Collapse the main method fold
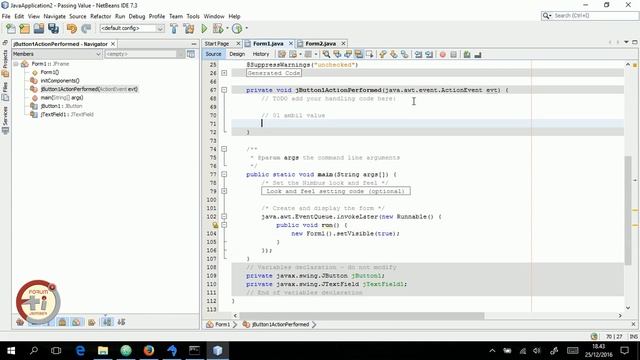640x360 pixels. [224, 174]
